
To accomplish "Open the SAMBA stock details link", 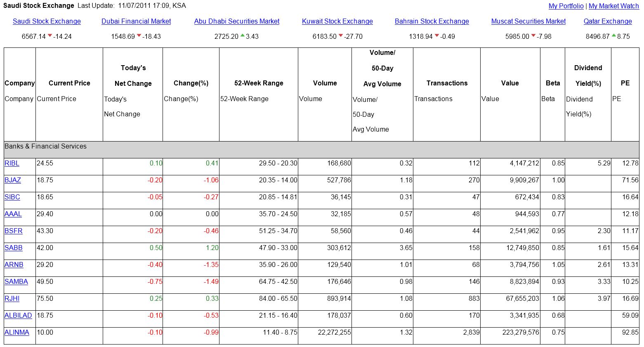I will tap(16, 281).
